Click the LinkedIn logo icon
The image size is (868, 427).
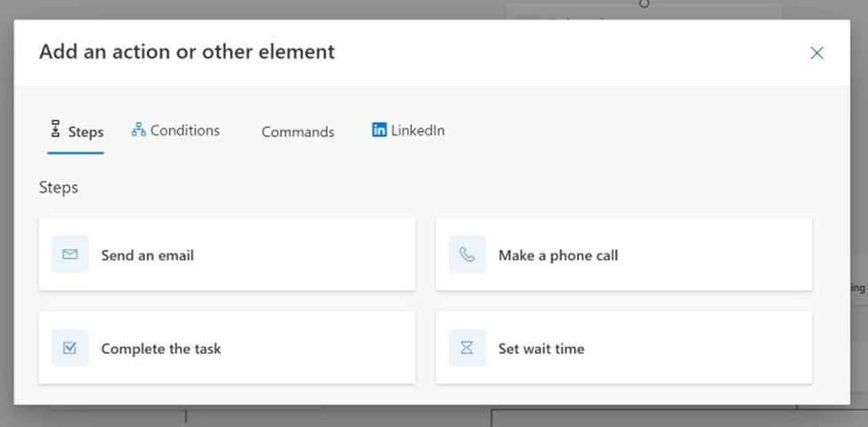379,130
